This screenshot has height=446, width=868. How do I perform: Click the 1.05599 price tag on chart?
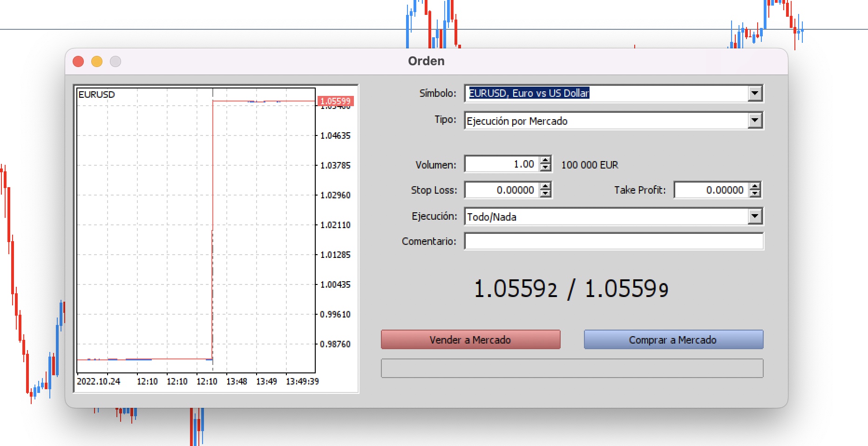coord(335,101)
